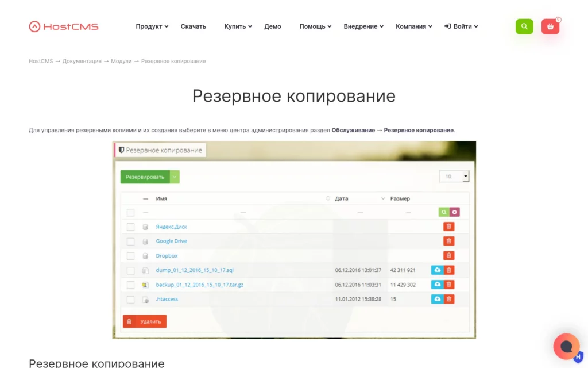The width and height of the screenshot is (588, 368).
Task: Click the HostCMS logo
Action: point(64,26)
